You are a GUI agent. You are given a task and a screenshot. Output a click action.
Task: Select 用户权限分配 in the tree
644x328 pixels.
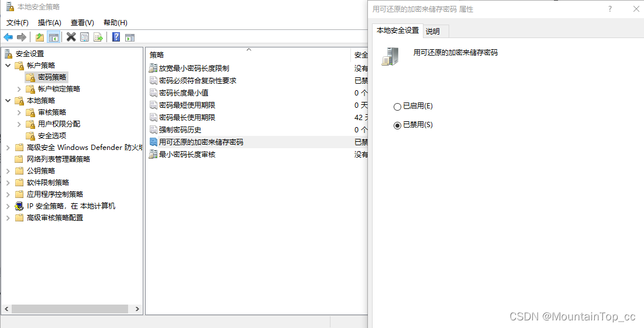pyautogui.click(x=59, y=124)
